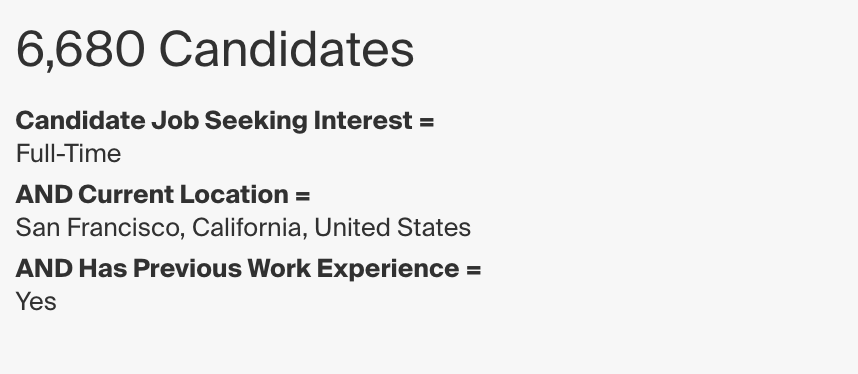Open the Current Location filter label
Image resolution: width=858 pixels, height=374 pixels.
tap(183, 194)
